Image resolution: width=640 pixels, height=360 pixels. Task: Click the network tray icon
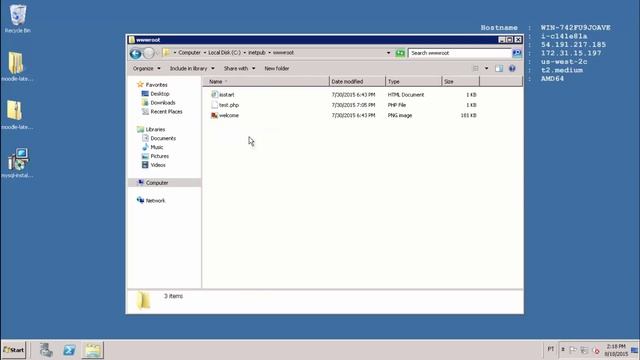tap(584, 350)
